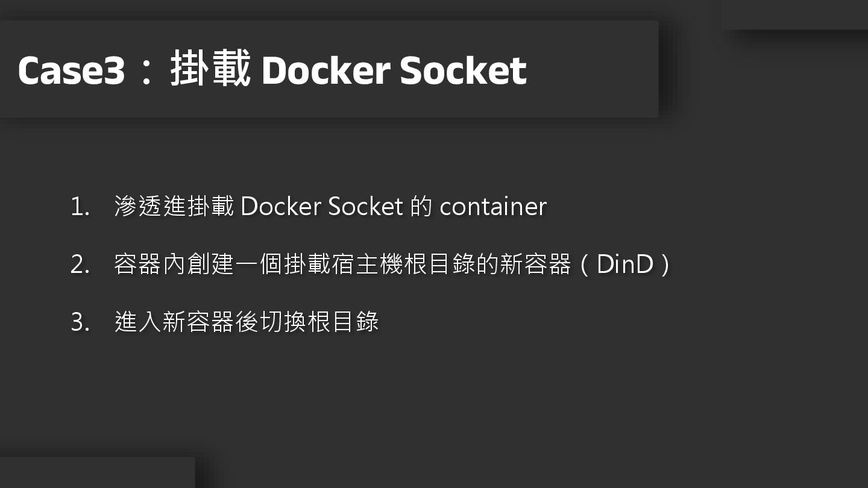Screen dimensions: 868x488
Task: Click the 'DinD' abbreviation in parentheses
Action: (x=624, y=264)
